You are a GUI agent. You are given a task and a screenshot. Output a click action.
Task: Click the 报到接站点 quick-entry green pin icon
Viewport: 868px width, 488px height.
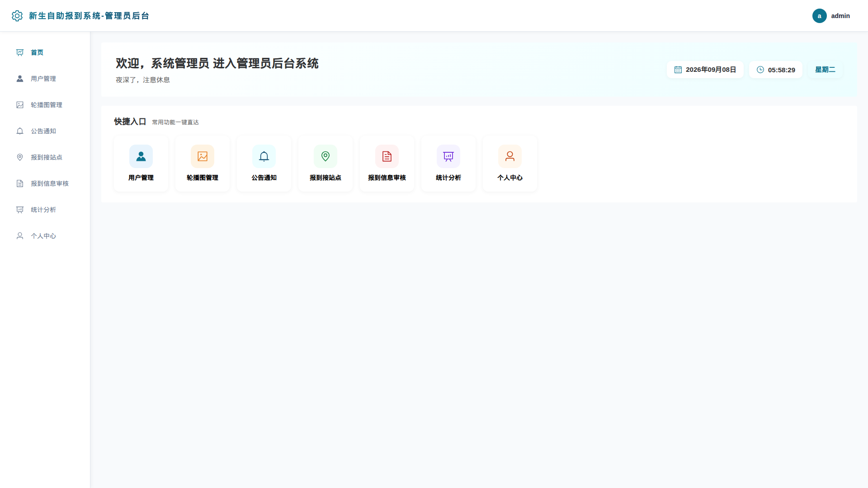[325, 156]
